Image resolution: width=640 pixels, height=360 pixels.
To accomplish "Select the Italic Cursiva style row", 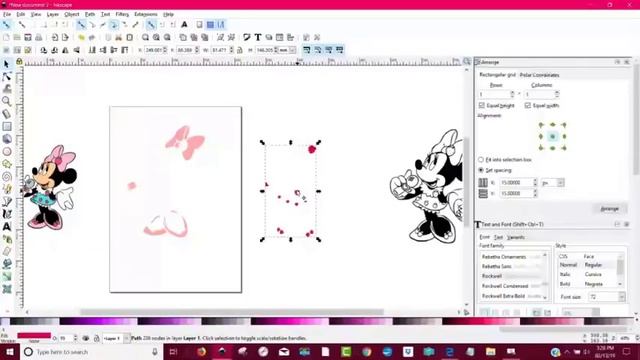I will point(588,274).
